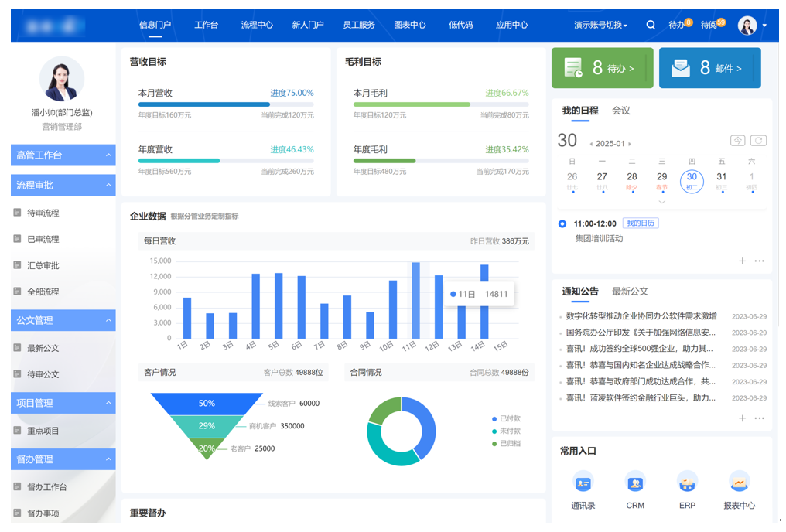Screen dimensions: 786x532
Task: Expand the calendar with down chevron
Action: tap(661, 202)
